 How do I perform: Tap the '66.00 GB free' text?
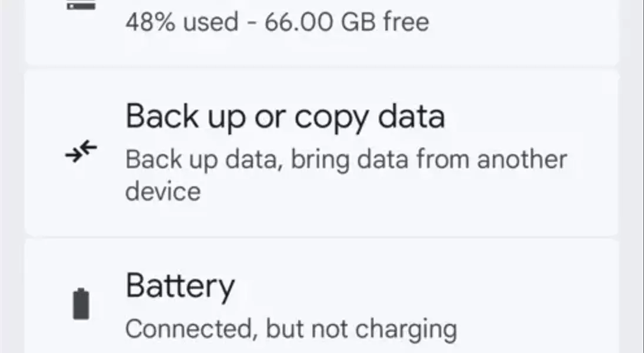(x=347, y=22)
